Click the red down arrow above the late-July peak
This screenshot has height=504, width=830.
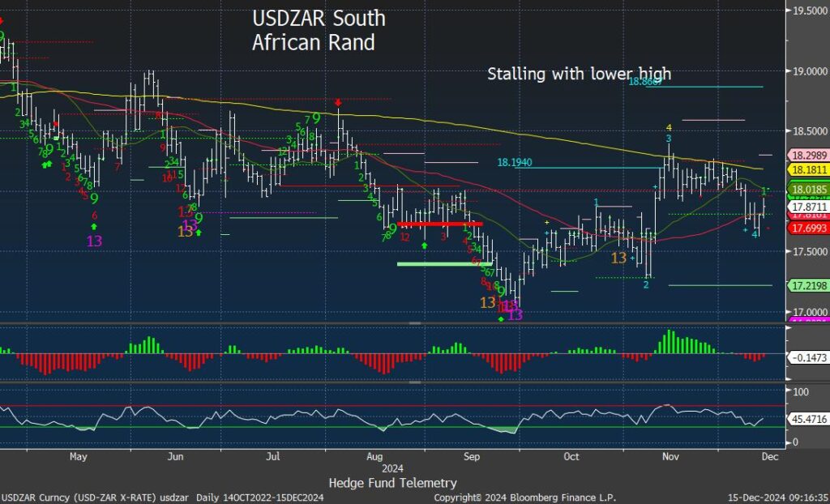click(x=338, y=103)
